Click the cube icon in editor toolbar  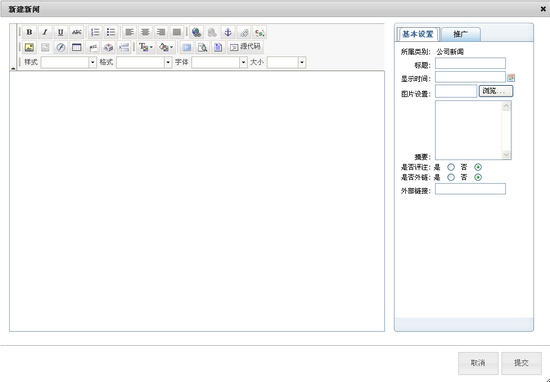click(108, 47)
